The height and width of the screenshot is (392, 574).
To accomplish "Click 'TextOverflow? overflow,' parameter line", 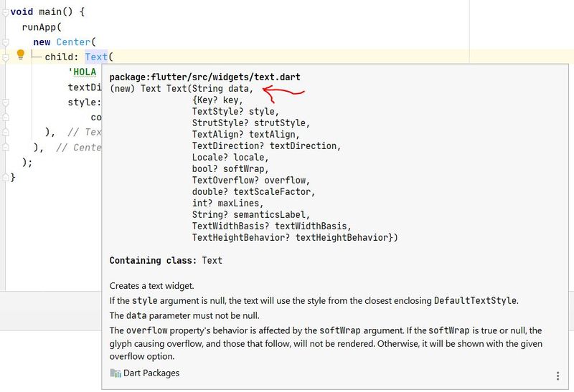I will point(250,181).
